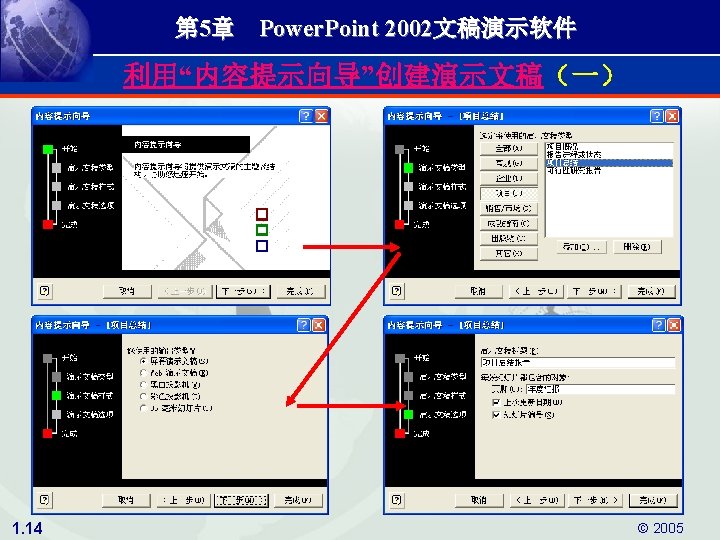Click the gray 开始 step square in presentation-options wizard
Viewport: 720px width, 540px height.
[x=399, y=358]
